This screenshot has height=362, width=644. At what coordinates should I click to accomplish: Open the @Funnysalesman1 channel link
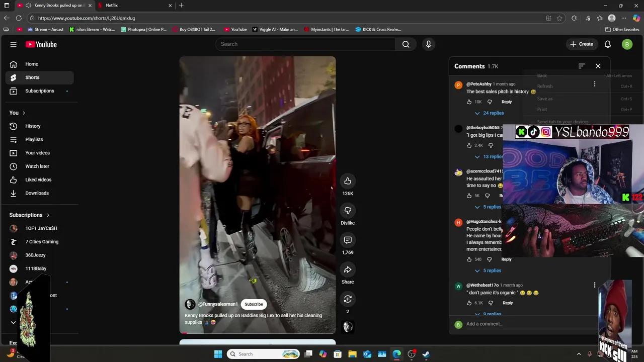pyautogui.click(x=218, y=304)
